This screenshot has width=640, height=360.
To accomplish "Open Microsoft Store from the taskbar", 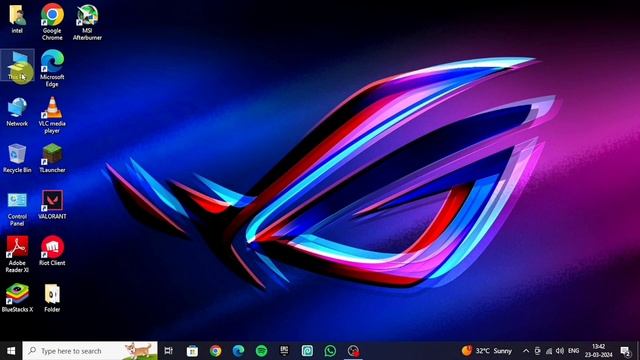I will click(x=192, y=351).
